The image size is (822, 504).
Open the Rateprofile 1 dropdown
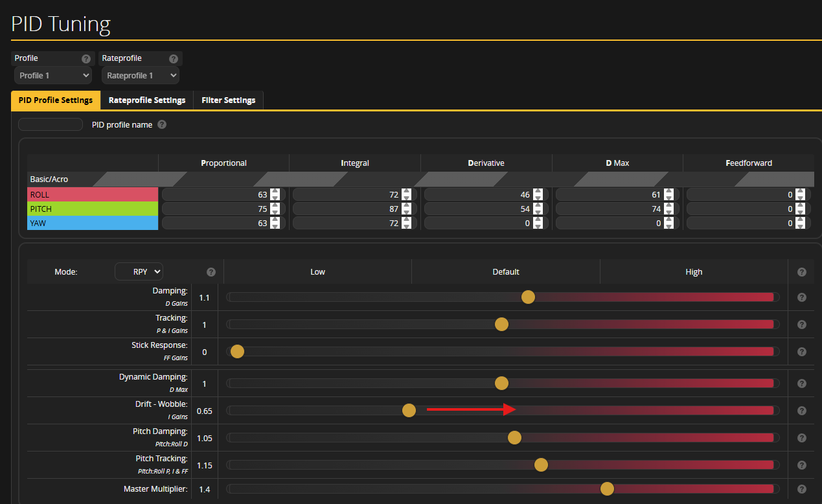(141, 76)
